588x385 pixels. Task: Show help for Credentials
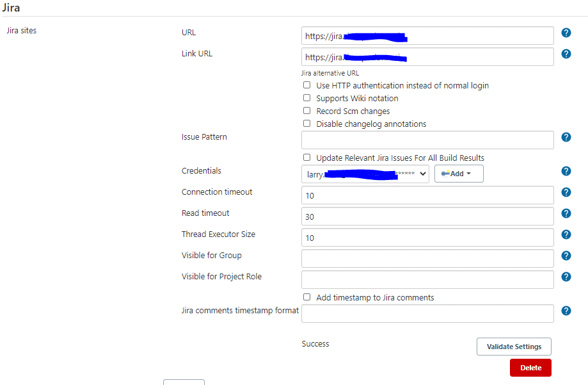[566, 171]
